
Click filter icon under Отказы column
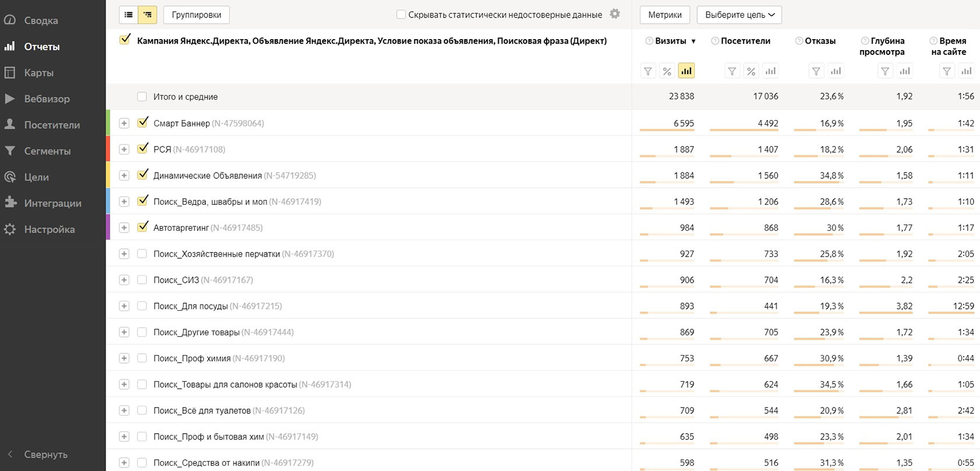pyautogui.click(x=816, y=71)
